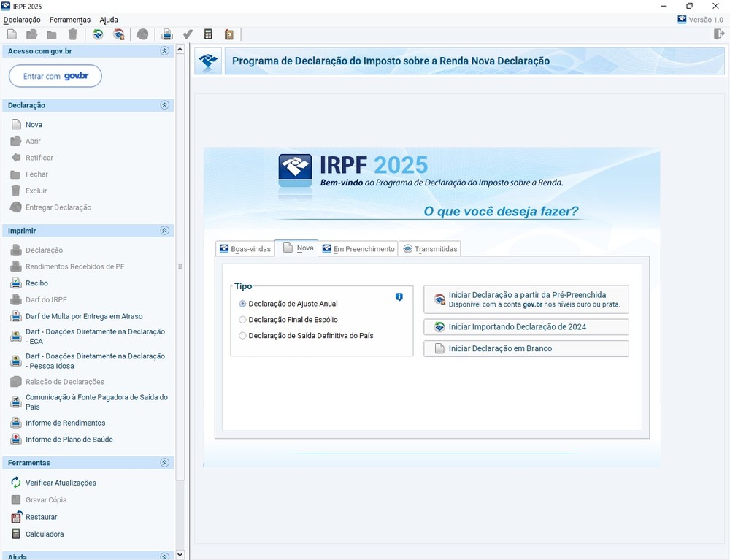This screenshot has height=560, width=730.
Task: Click the blue info icon in Tipo box
Action: [399, 297]
